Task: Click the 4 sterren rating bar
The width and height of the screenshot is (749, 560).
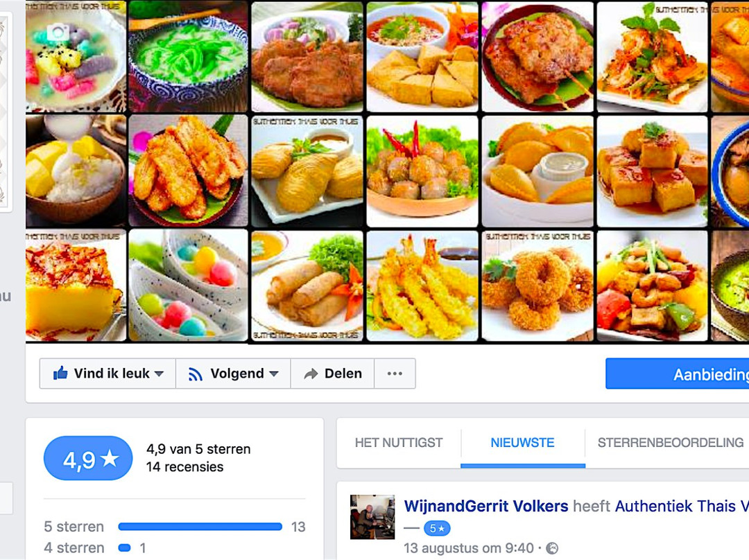Action: [x=125, y=548]
